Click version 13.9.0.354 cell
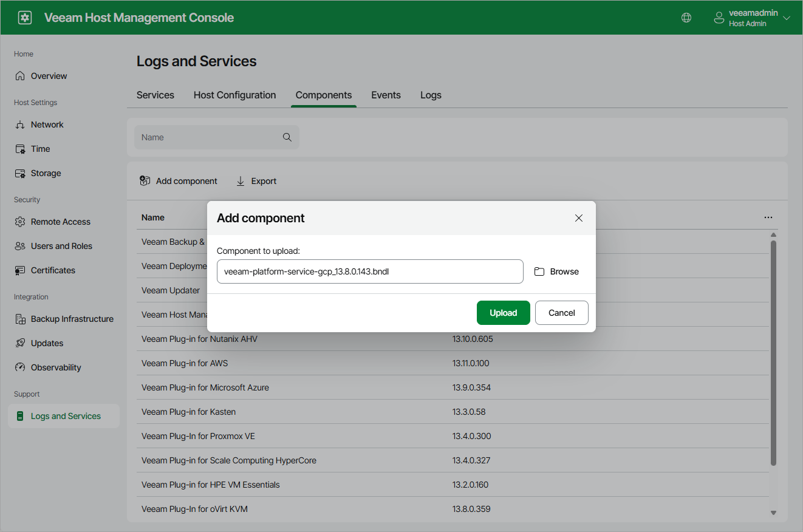The image size is (803, 532). coord(471,387)
